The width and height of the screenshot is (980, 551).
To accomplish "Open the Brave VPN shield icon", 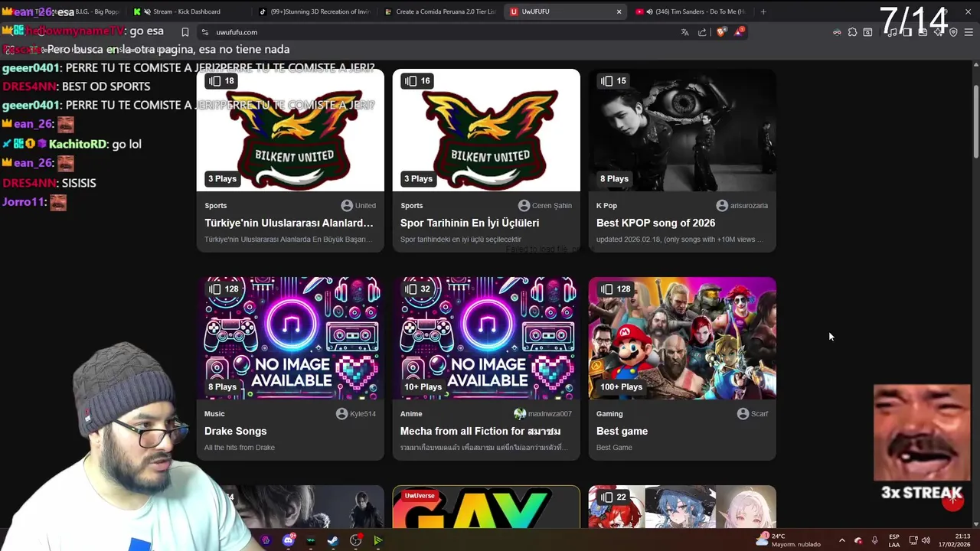I will point(953,32).
